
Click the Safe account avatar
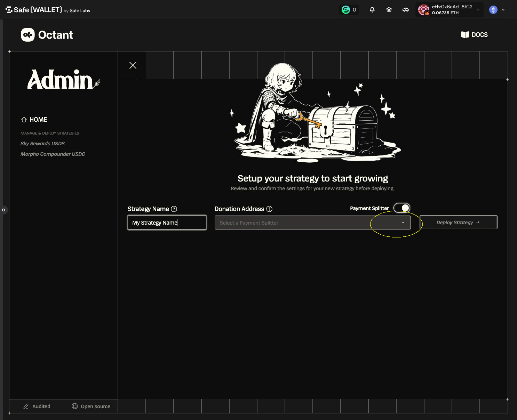coord(424,10)
